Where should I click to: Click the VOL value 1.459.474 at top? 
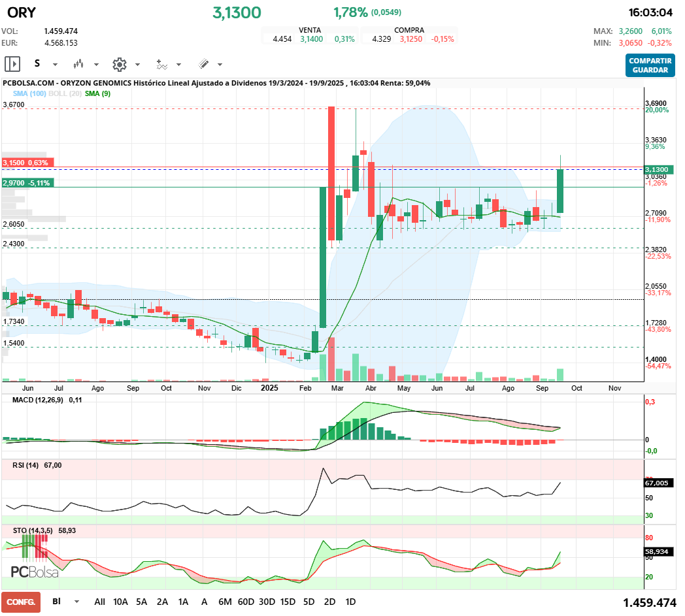pyautogui.click(x=61, y=31)
